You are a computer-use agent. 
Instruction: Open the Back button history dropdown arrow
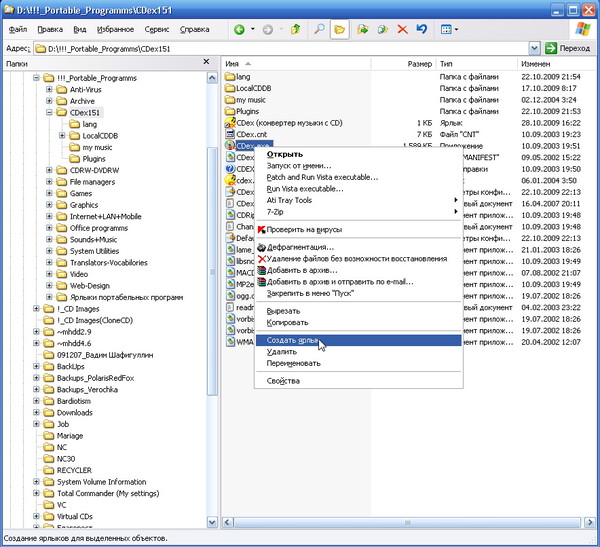click(253, 29)
